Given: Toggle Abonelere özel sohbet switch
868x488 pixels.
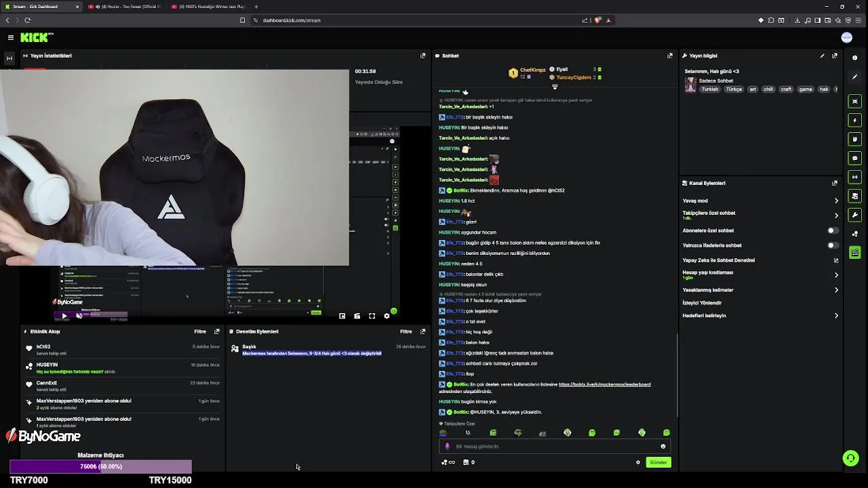Looking at the screenshot, I should 833,230.
